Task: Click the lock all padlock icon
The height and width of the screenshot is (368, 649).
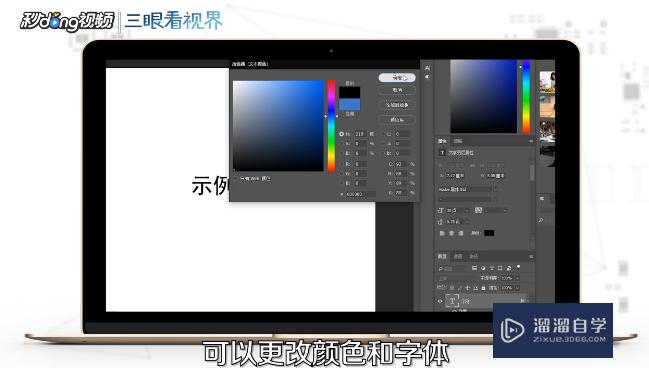Action: click(x=483, y=288)
